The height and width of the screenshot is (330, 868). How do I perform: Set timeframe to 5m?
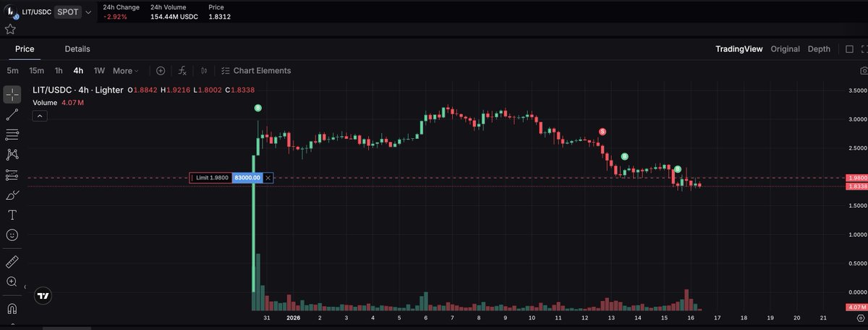[13, 71]
